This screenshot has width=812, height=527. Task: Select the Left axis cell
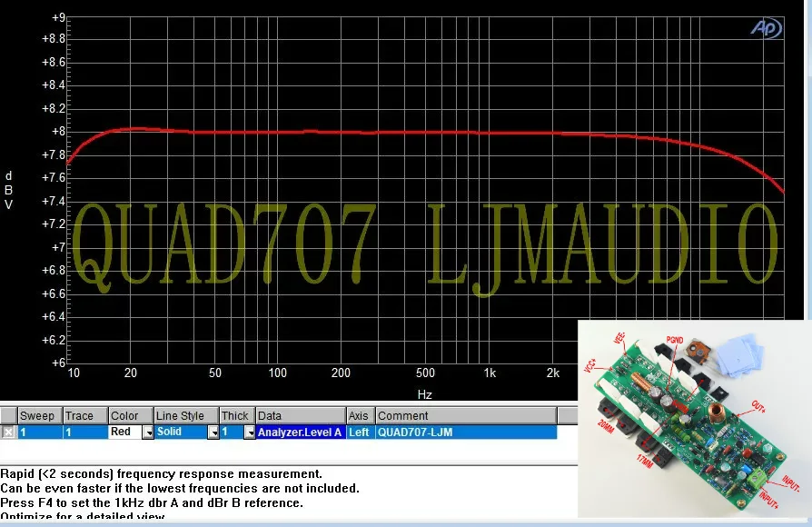tap(361, 433)
